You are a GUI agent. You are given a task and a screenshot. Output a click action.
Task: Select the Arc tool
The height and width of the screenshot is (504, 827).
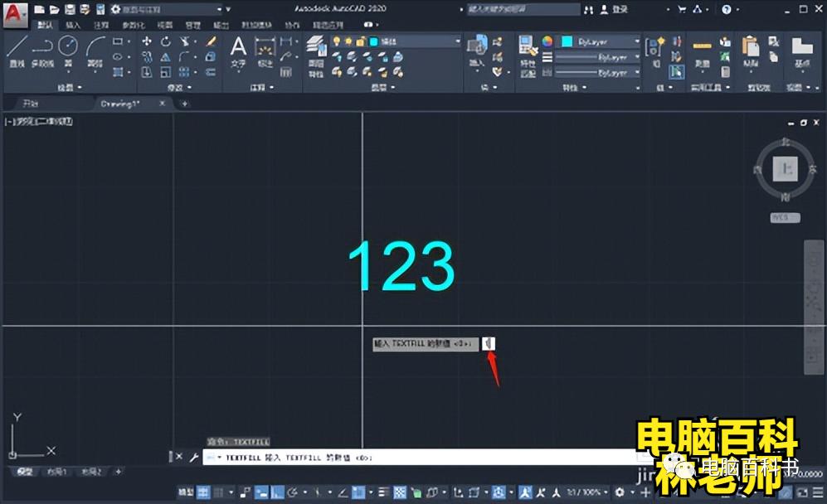(x=95, y=51)
